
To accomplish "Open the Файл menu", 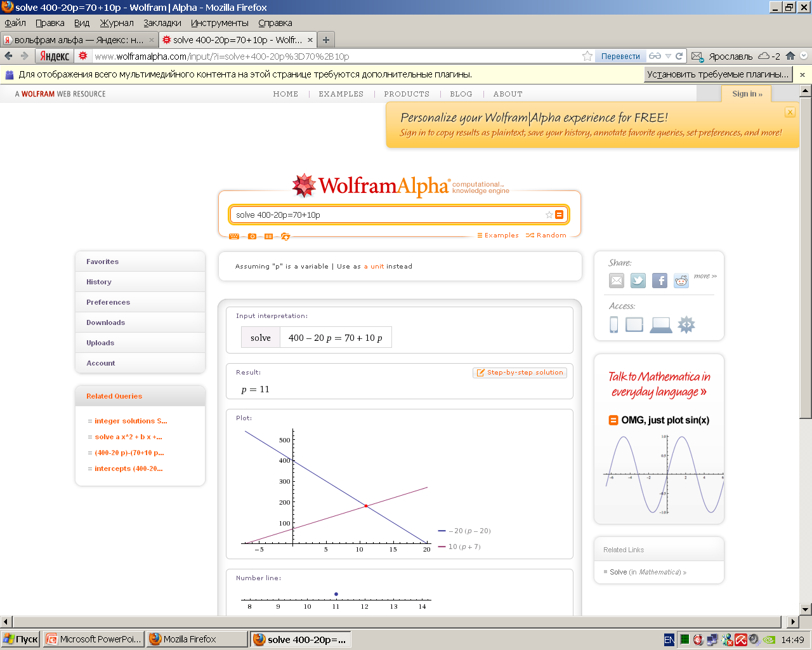I will (x=15, y=23).
